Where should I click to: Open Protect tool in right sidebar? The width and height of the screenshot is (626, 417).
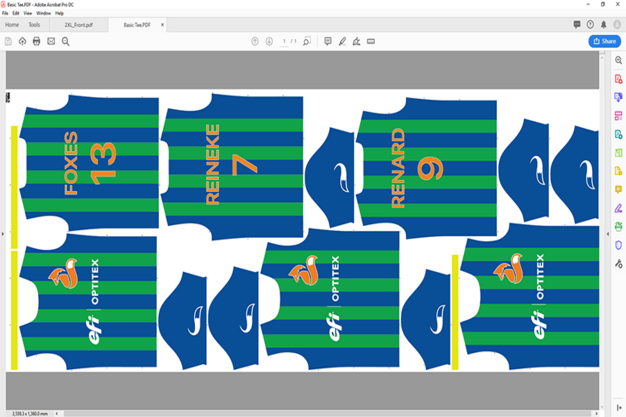pyautogui.click(x=619, y=244)
